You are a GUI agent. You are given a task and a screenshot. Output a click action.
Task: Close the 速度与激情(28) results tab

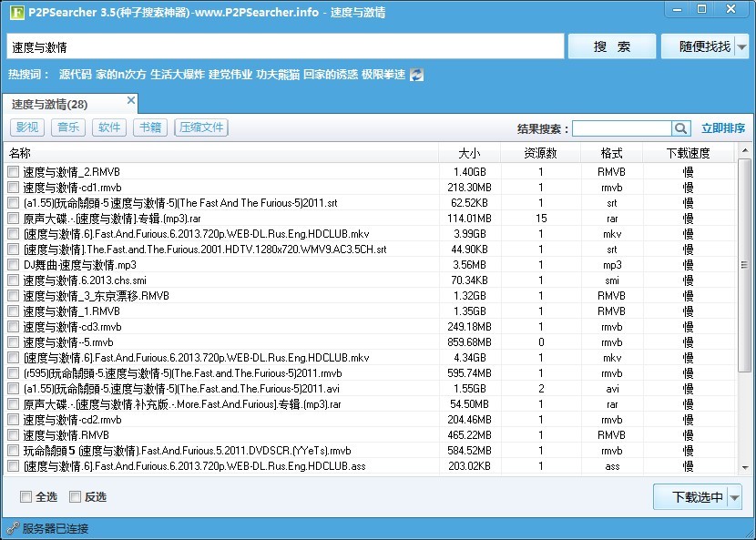[131, 99]
